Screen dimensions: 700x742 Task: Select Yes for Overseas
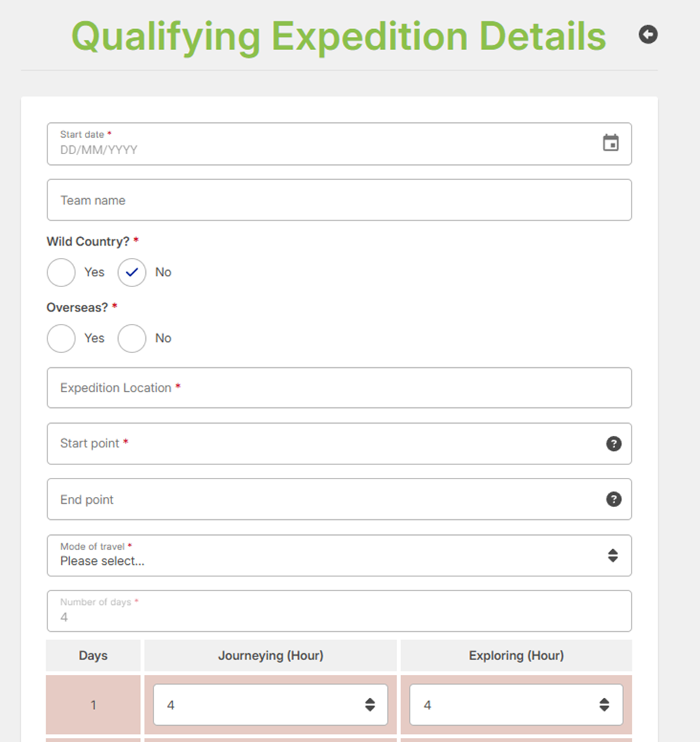point(61,338)
